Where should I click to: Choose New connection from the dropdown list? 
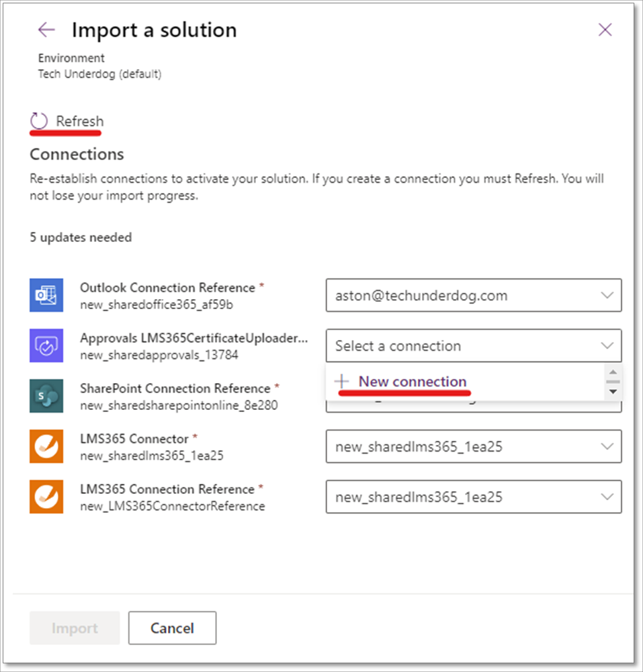point(412,381)
